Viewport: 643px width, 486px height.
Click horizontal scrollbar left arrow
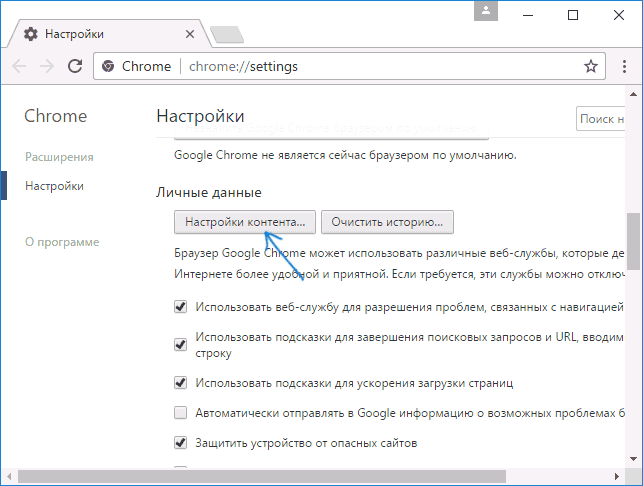coord(9,477)
